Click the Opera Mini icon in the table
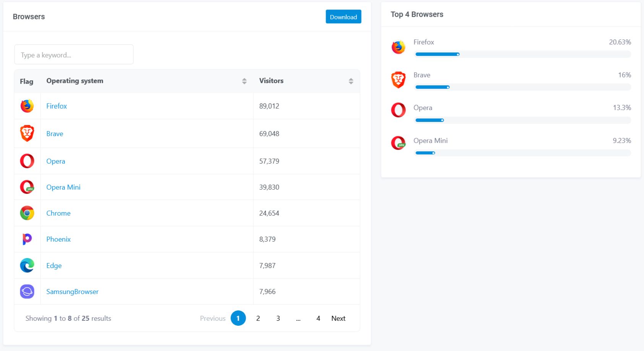Viewport: 644px width, 351px height. (x=27, y=187)
